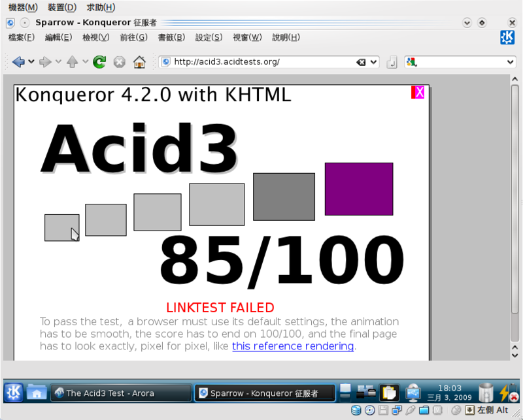The image size is (523, 420).
Task: Click the Reload page icon
Action: point(99,62)
